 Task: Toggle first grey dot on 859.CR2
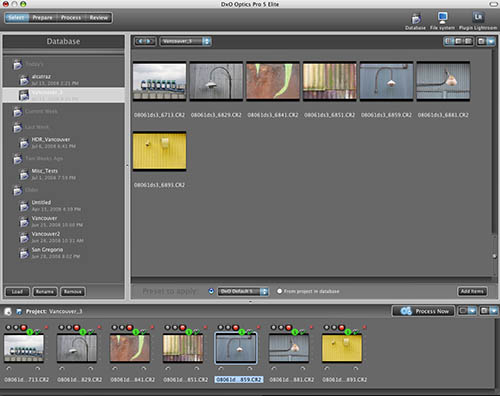pyautogui.click(x=221, y=327)
